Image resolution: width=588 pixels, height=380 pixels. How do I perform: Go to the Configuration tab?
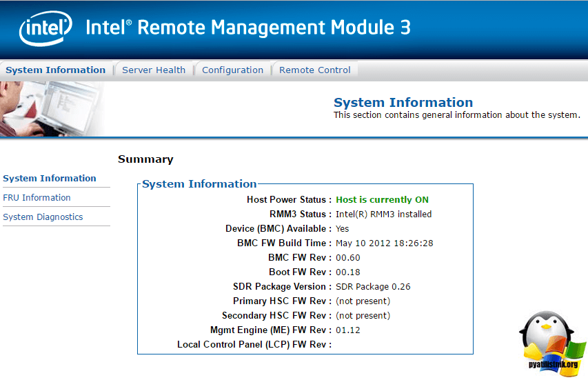tap(232, 70)
